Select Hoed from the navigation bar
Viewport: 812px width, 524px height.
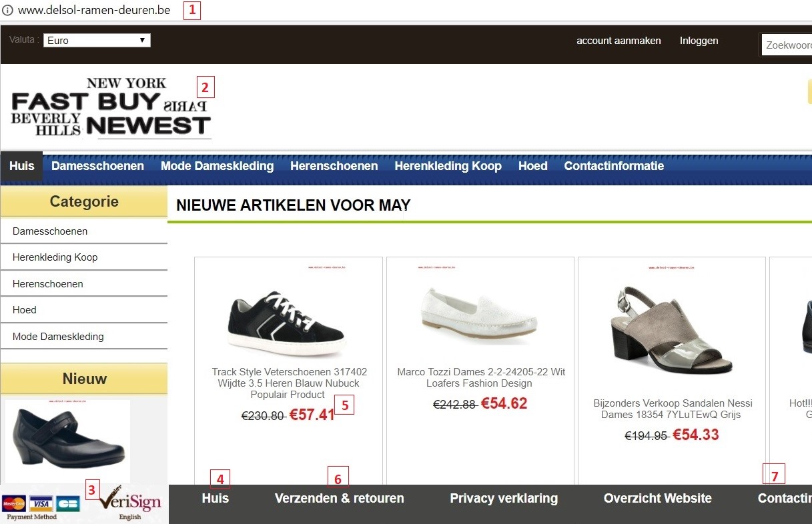[x=532, y=166]
